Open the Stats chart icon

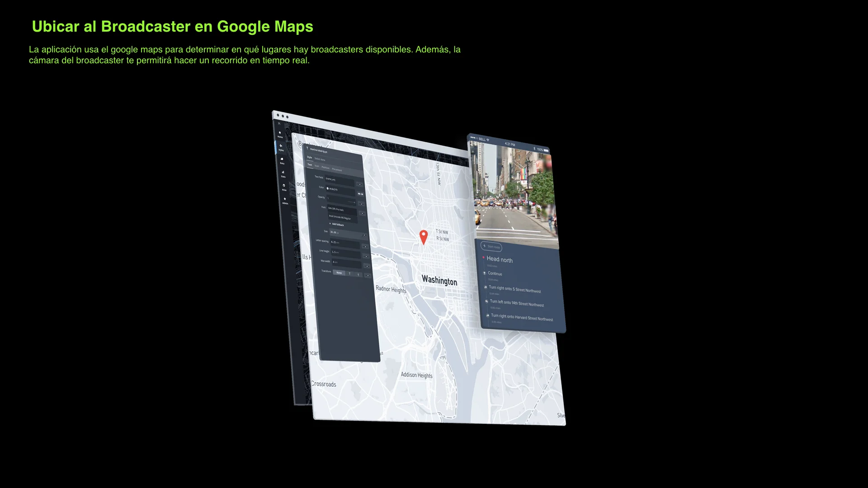[283, 173]
